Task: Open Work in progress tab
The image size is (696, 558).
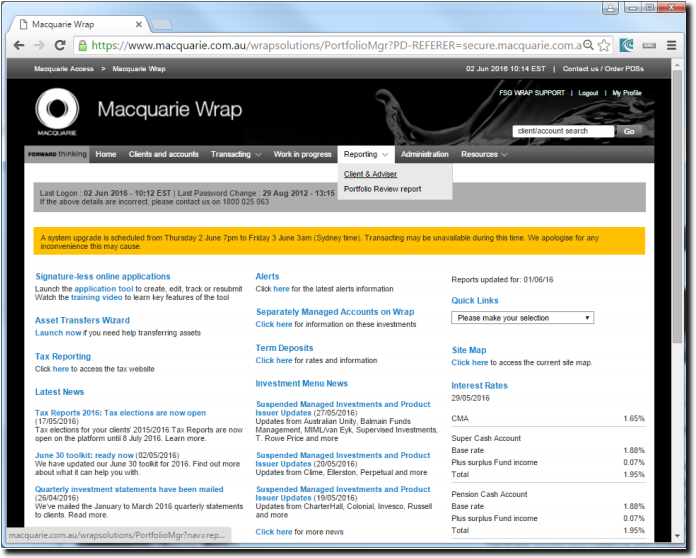Action: pyautogui.click(x=302, y=154)
